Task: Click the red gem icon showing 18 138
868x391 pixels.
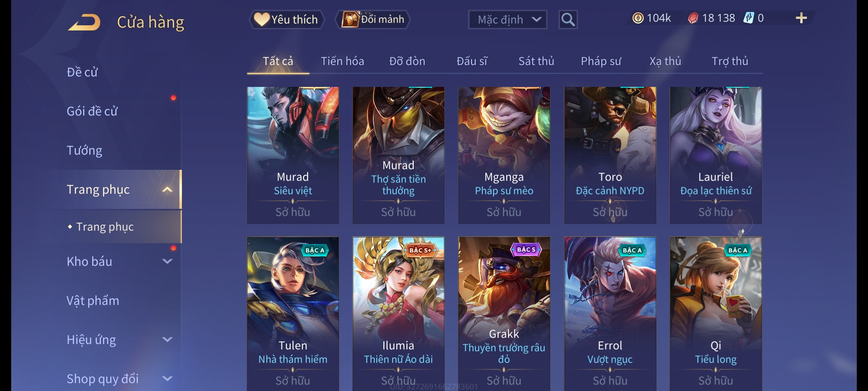Action: click(x=693, y=18)
